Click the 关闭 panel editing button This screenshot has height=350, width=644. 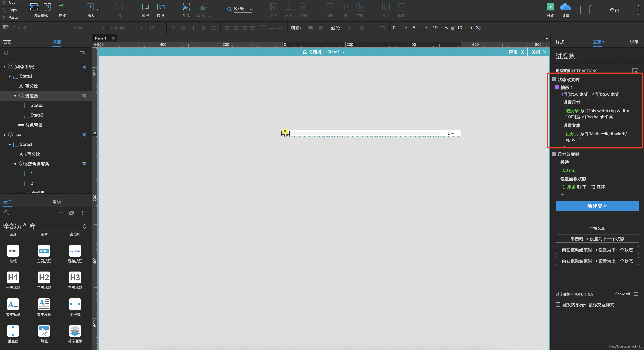point(538,52)
